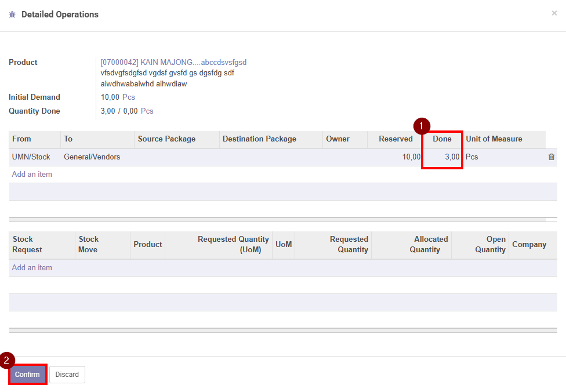Add an item in stock request table
566x392 pixels.
tap(32, 268)
